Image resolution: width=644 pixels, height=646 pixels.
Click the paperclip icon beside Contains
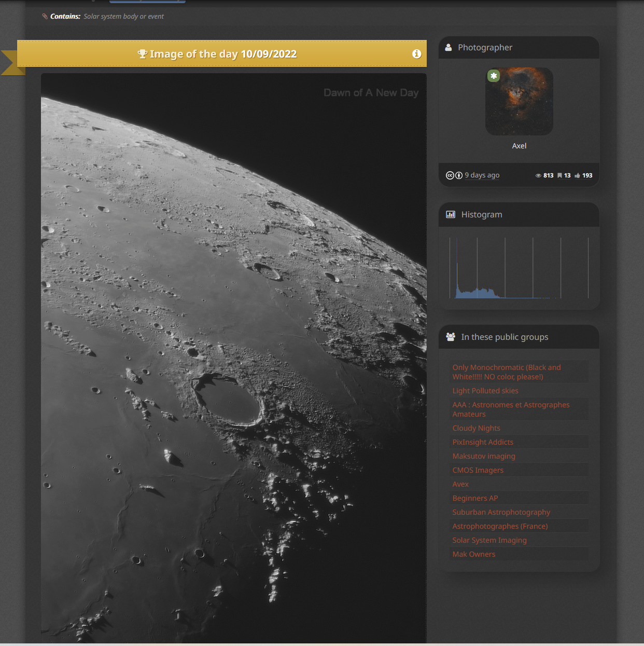[45, 17]
